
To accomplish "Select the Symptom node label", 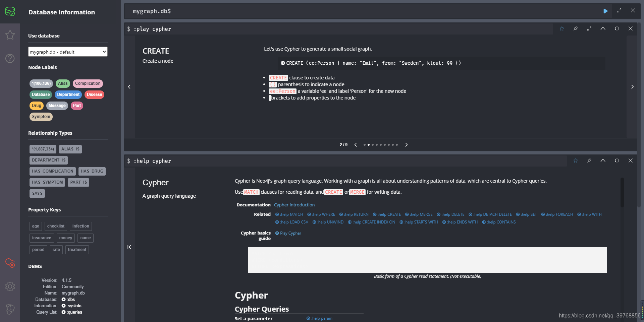I will pos(41,117).
